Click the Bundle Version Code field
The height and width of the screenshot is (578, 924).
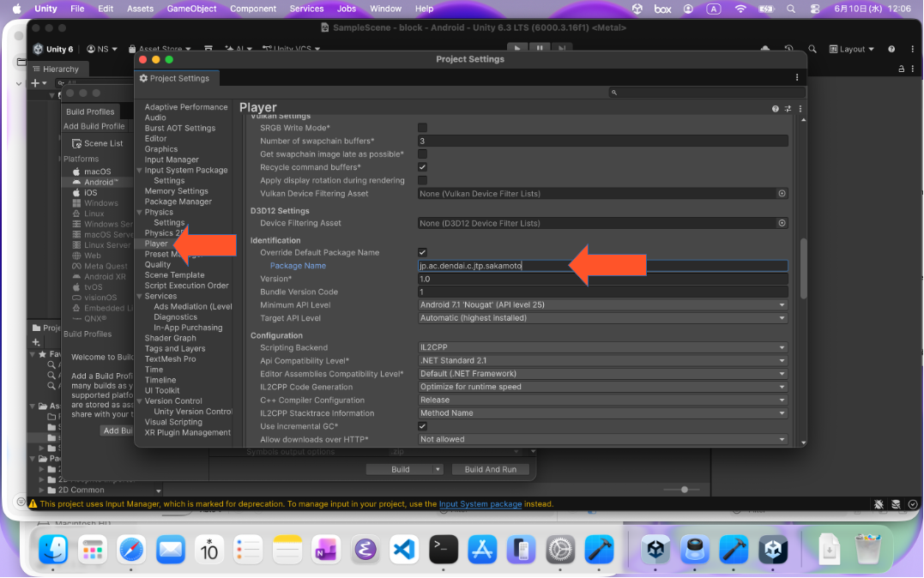click(603, 292)
